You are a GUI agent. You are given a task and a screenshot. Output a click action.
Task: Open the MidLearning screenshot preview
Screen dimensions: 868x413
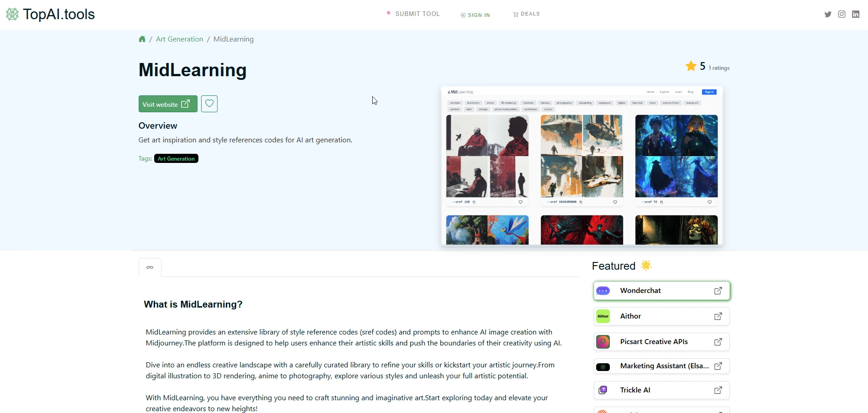tap(582, 166)
